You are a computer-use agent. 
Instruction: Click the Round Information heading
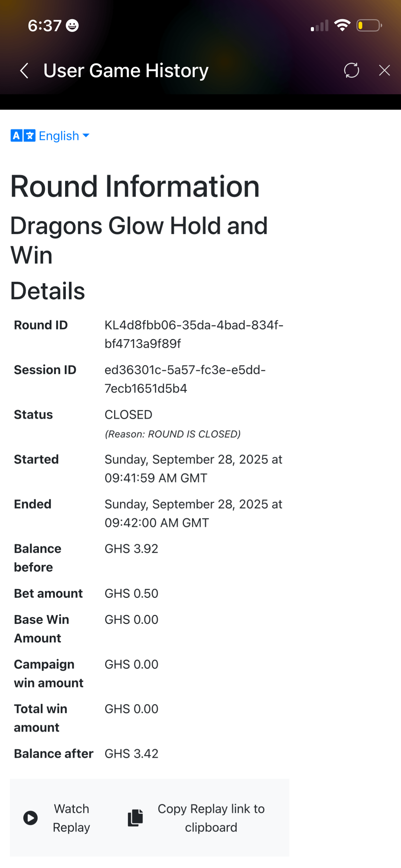tap(135, 186)
